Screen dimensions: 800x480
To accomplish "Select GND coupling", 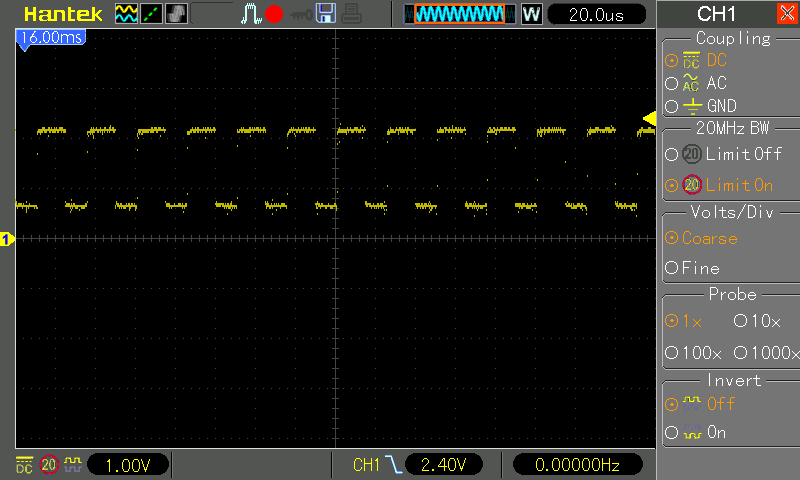I will coord(701,106).
